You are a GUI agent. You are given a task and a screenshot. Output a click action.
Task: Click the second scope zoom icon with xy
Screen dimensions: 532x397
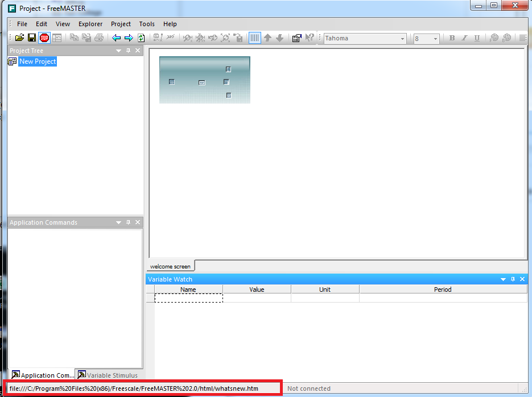[x=200, y=38]
